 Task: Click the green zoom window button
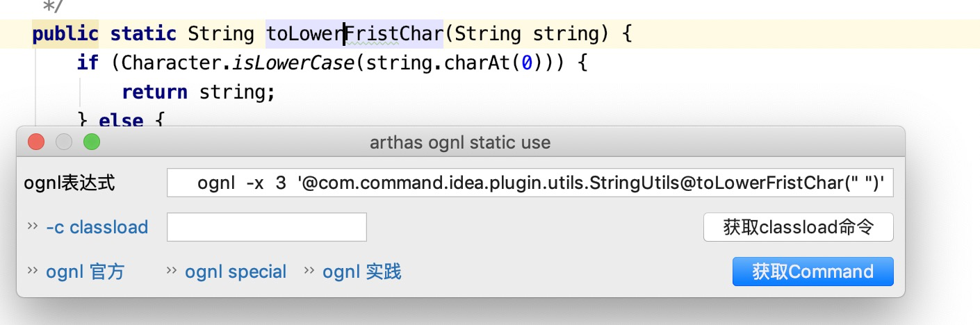click(x=92, y=143)
